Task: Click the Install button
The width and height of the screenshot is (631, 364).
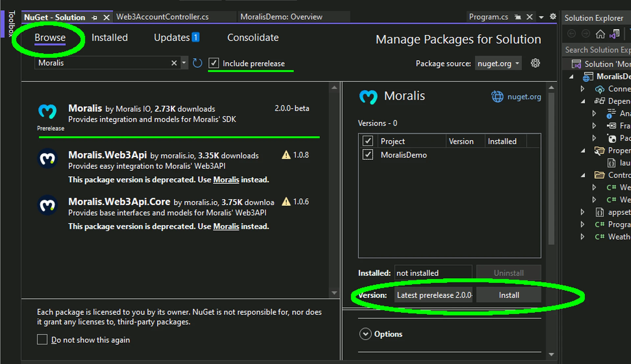Action: [508, 295]
